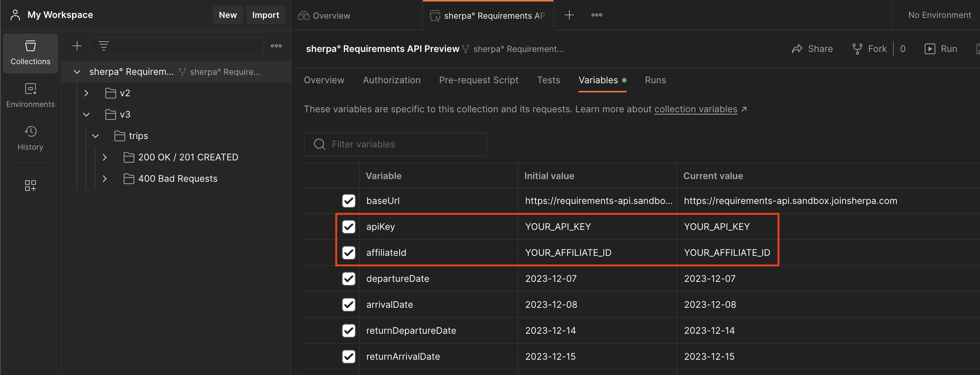The image size is (980, 375).
Task: Click the magnifier icon in filter box
Action: [319, 144]
